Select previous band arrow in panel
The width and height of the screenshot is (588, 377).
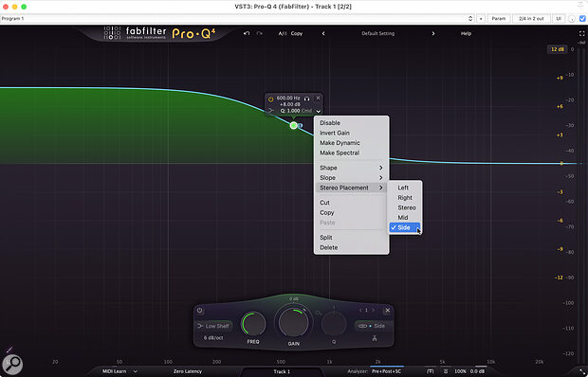(360, 311)
